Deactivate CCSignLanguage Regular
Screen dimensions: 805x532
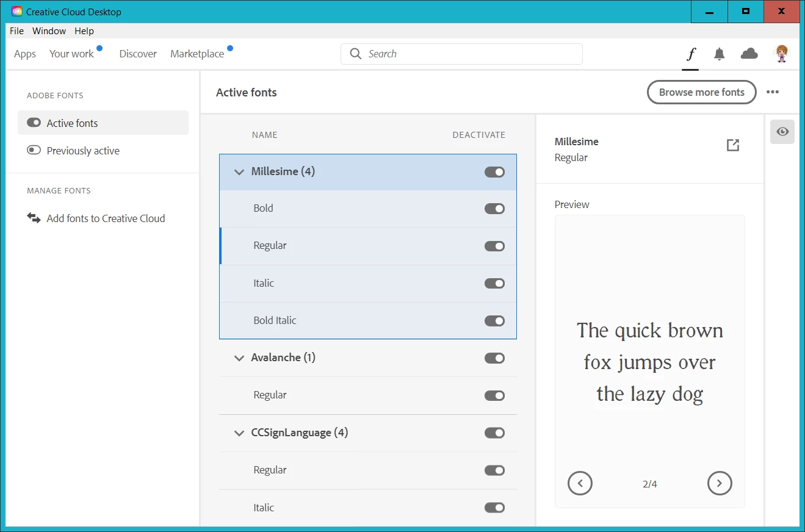pos(495,470)
